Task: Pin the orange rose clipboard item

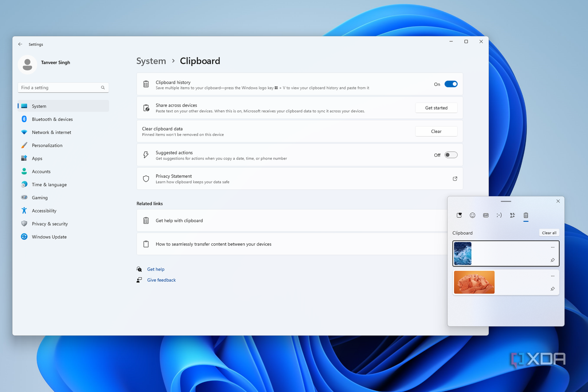Action: (x=552, y=289)
